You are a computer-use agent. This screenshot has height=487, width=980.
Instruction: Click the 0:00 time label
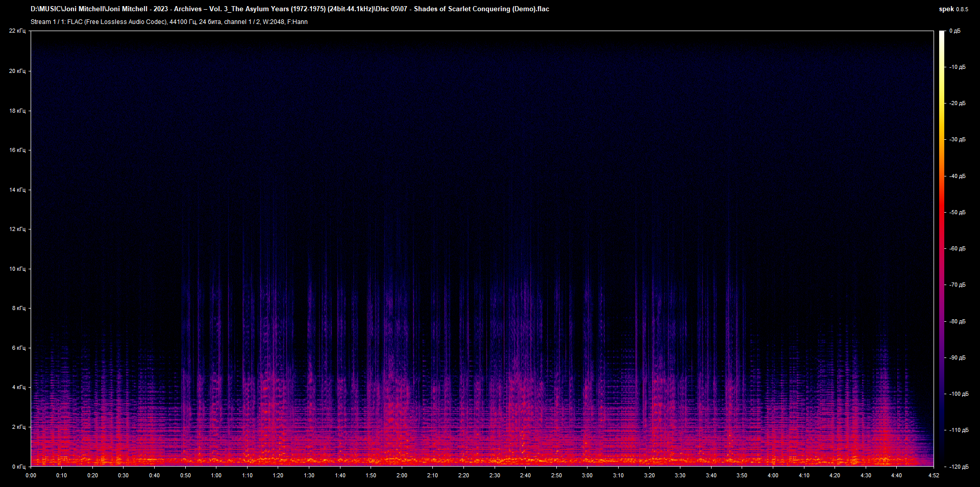click(x=31, y=475)
